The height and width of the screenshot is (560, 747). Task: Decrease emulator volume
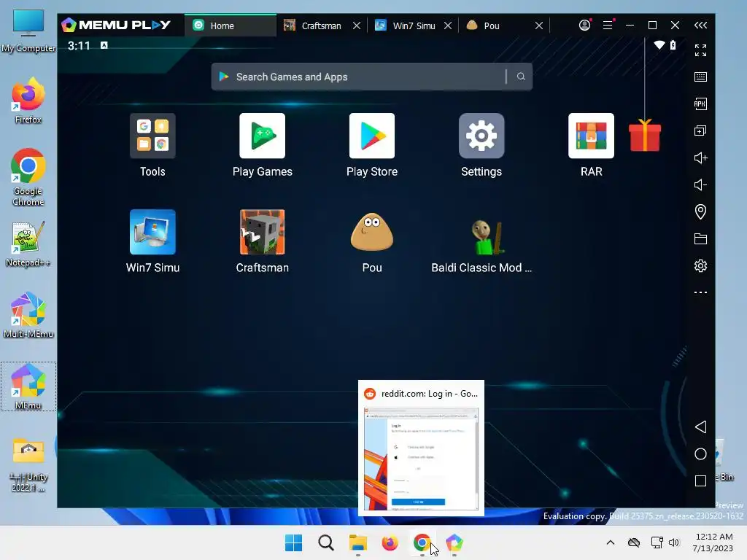[x=700, y=184]
